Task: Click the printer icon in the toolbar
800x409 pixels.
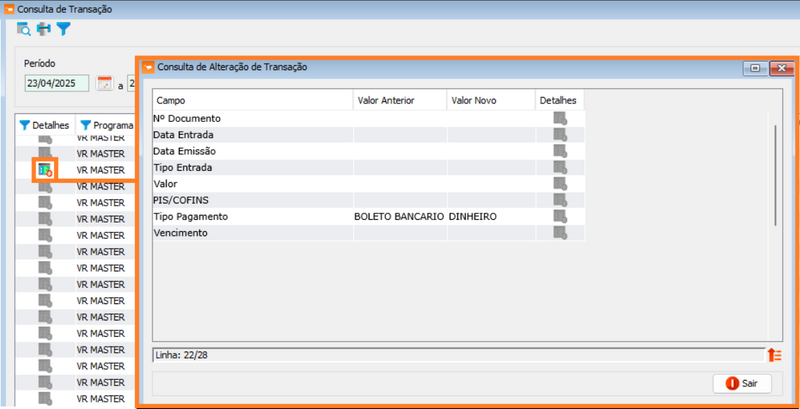Action: point(43,29)
